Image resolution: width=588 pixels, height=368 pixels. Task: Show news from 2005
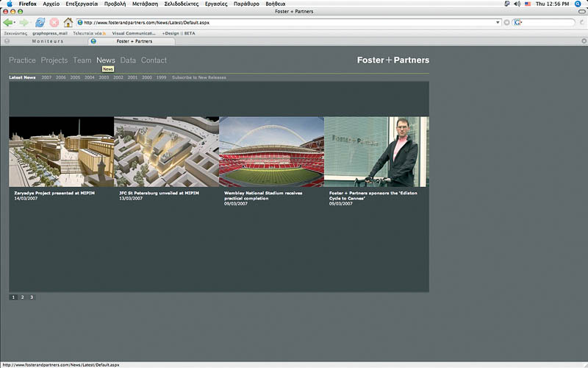(75, 77)
